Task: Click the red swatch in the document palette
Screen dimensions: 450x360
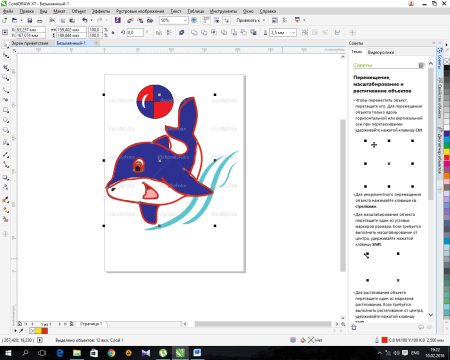Action: click(x=45, y=331)
